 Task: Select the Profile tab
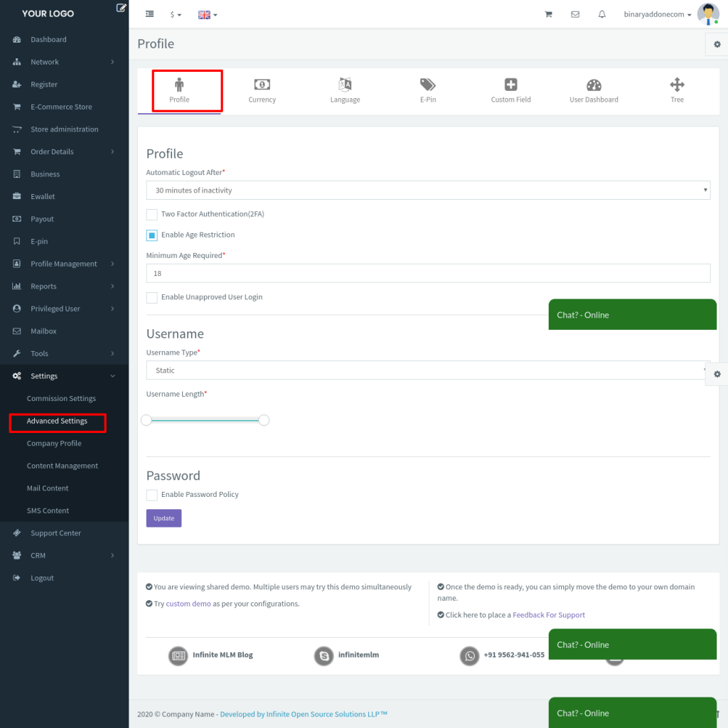click(x=179, y=91)
